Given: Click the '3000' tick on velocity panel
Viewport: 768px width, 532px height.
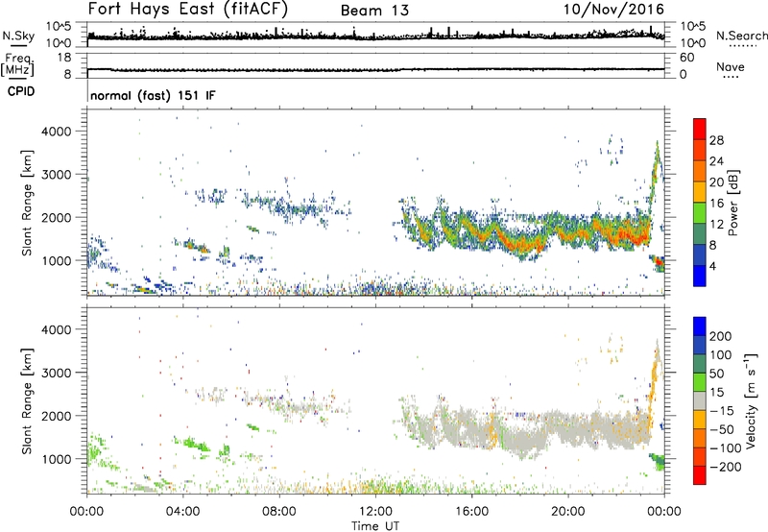Looking at the screenshot, I should [x=57, y=373].
